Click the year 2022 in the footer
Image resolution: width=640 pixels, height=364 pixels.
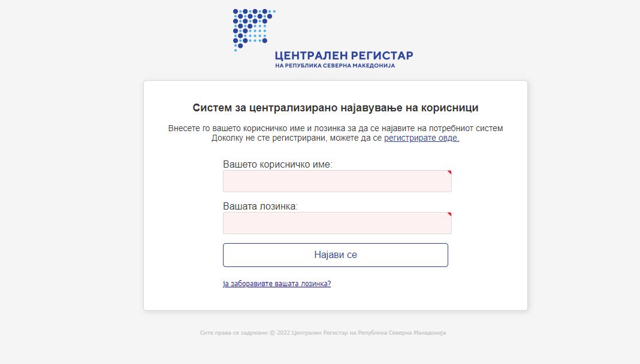[283, 333]
